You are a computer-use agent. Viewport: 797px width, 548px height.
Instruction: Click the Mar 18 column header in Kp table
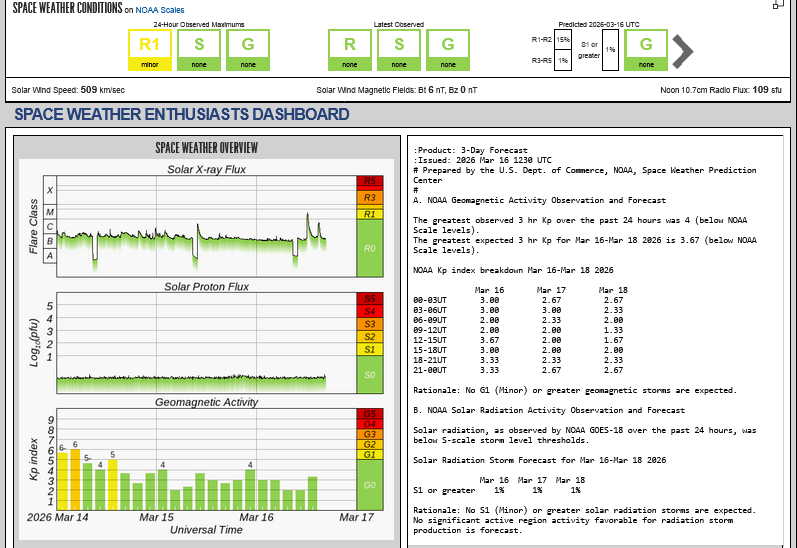pos(613,290)
